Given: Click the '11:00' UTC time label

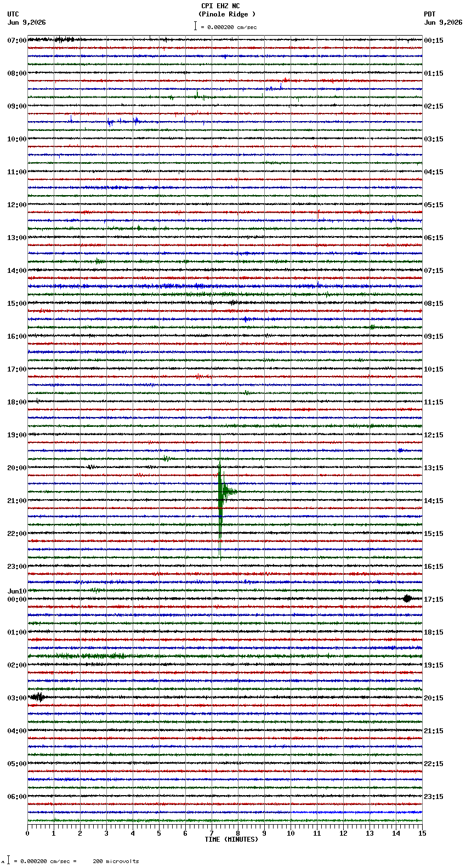Looking at the screenshot, I should click(17, 172).
